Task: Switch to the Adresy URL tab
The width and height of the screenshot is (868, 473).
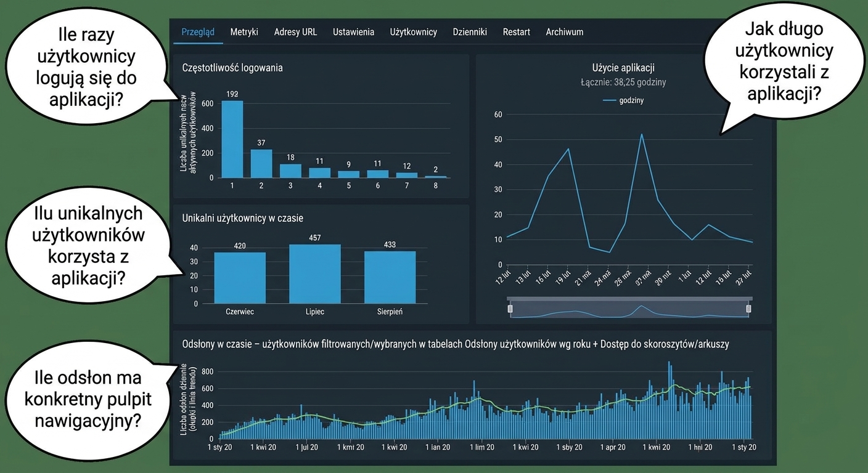Action: pos(295,32)
